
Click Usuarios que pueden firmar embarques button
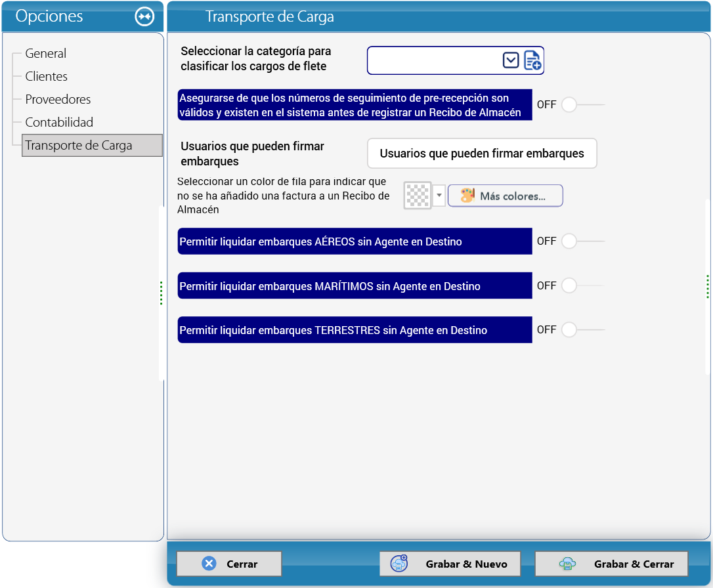click(482, 153)
